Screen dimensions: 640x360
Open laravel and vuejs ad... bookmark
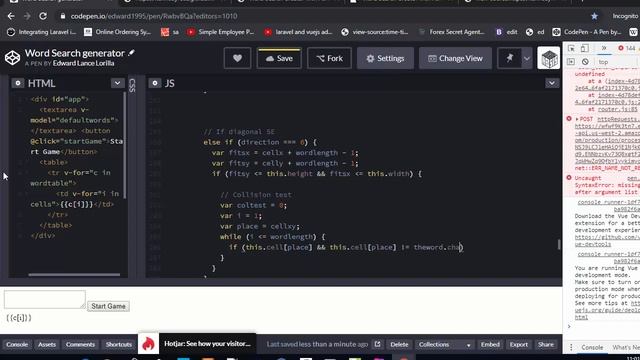[x=298, y=32]
